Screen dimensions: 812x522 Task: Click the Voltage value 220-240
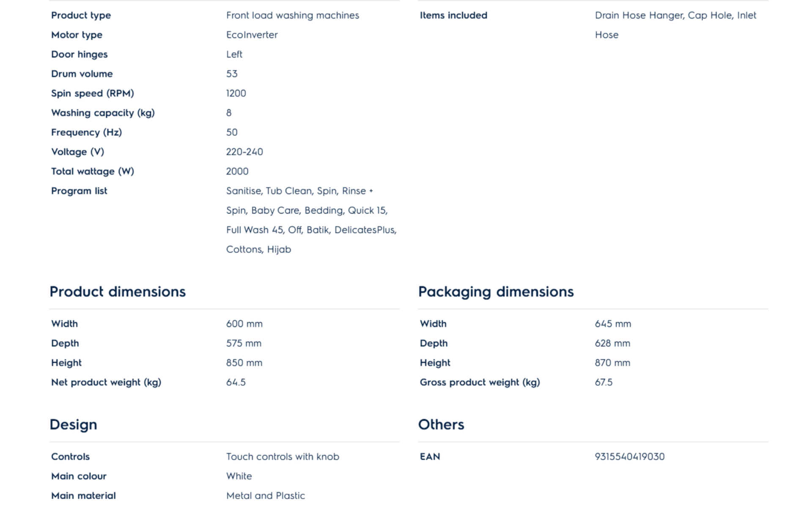[x=244, y=152]
